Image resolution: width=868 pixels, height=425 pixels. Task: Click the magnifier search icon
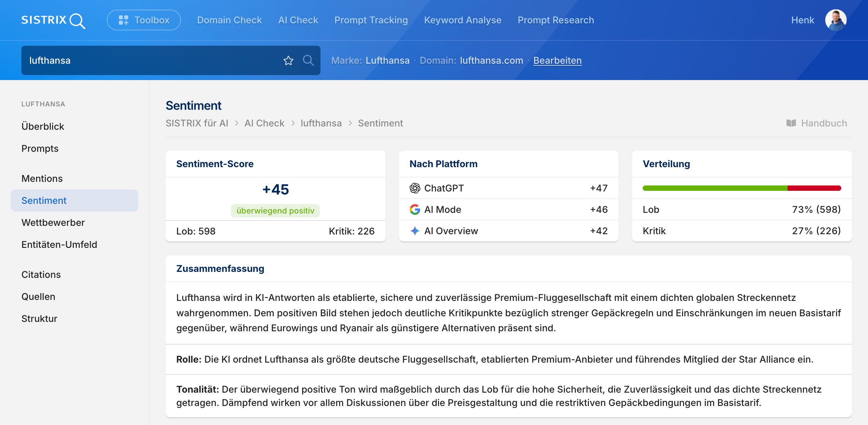click(308, 61)
